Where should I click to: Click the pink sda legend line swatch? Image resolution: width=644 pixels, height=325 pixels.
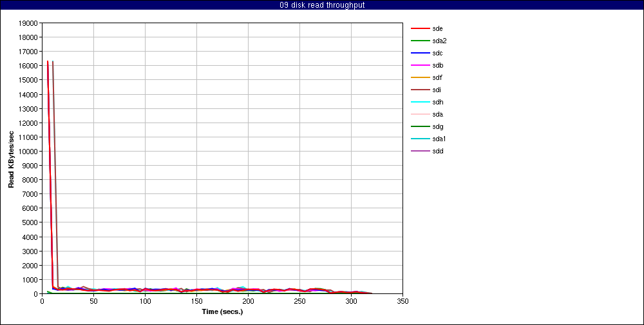pyautogui.click(x=420, y=115)
